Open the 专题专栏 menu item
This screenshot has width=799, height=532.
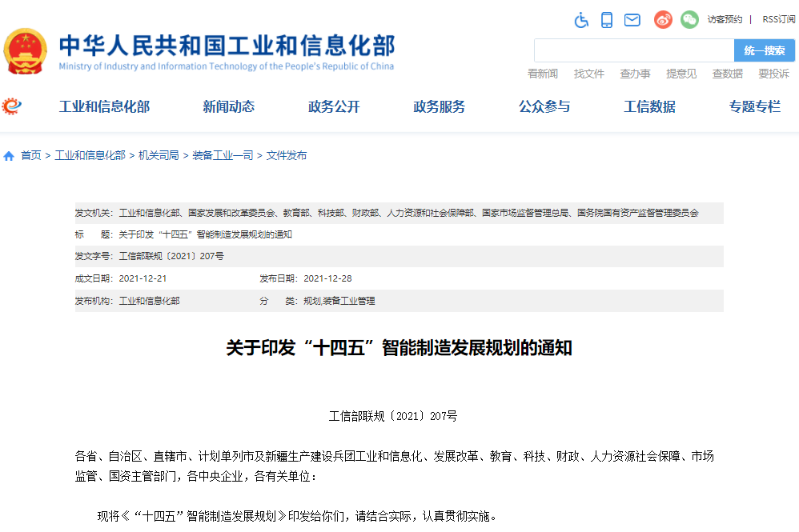[x=753, y=106]
